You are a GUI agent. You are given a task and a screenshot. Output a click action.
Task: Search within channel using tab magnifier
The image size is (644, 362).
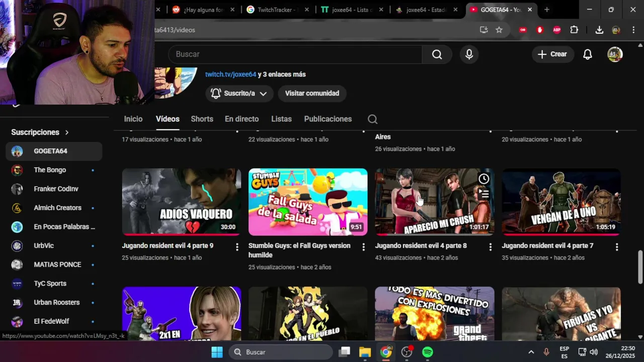(x=372, y=119)
